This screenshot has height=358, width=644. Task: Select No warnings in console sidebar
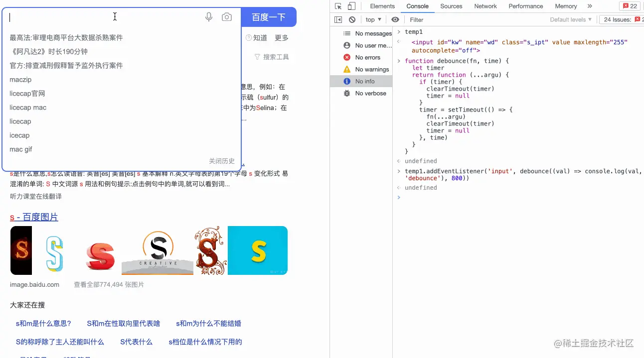361,69
